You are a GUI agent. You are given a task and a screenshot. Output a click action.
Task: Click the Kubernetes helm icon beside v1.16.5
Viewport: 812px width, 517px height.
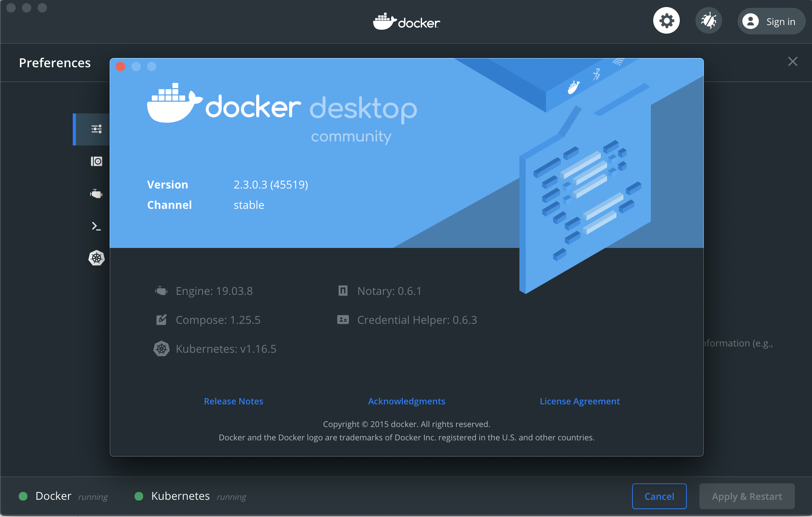click(162, 348)
